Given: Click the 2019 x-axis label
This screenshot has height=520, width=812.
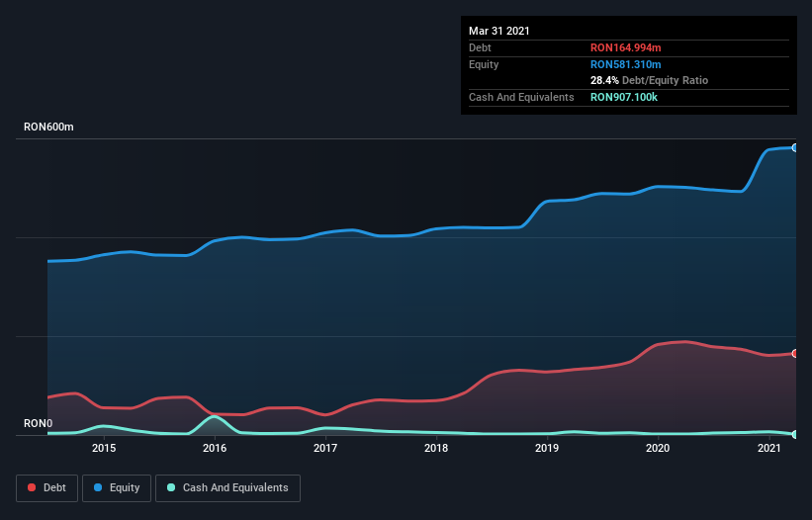Looking at the screenshot, I should click(547, 448).
